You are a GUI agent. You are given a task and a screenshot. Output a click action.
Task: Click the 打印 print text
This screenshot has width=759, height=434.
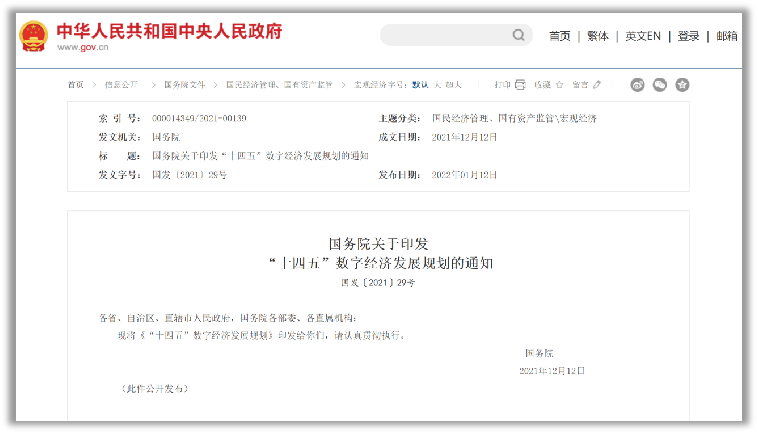(x=502, y=85)
